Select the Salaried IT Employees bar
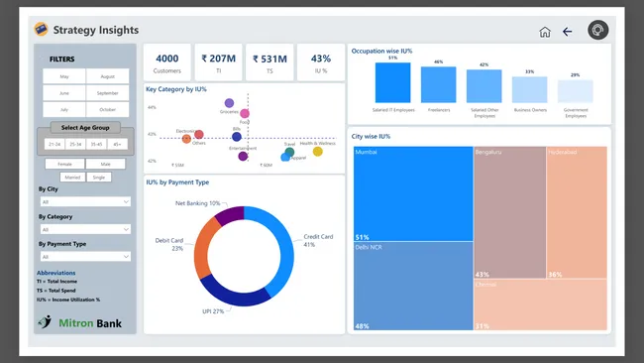Screen dimensions: 644x363 click(392, 82)
